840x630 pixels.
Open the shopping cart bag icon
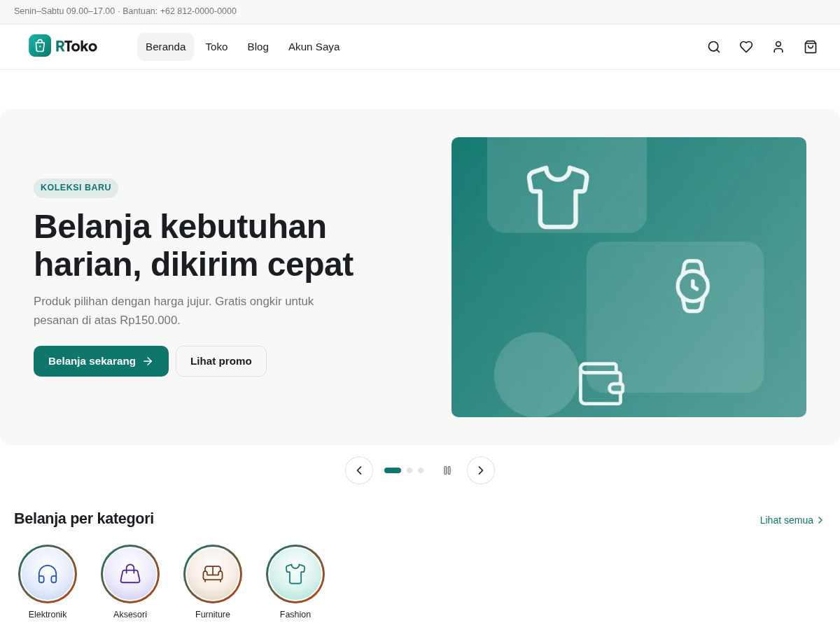811,47
